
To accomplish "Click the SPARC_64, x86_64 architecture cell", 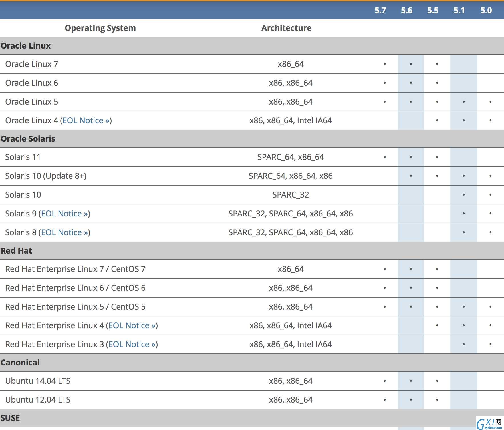I will (x=291, y=157).
